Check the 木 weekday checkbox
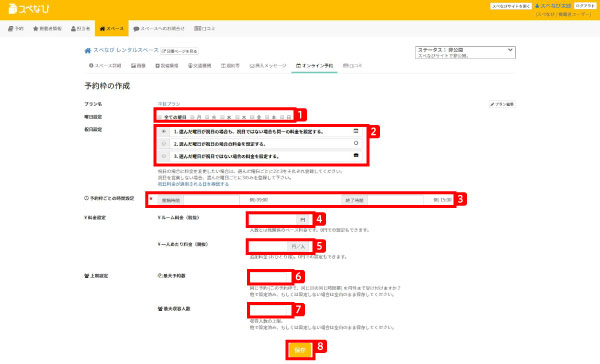This screenshot has width=600, height=364. pos(237,117)
